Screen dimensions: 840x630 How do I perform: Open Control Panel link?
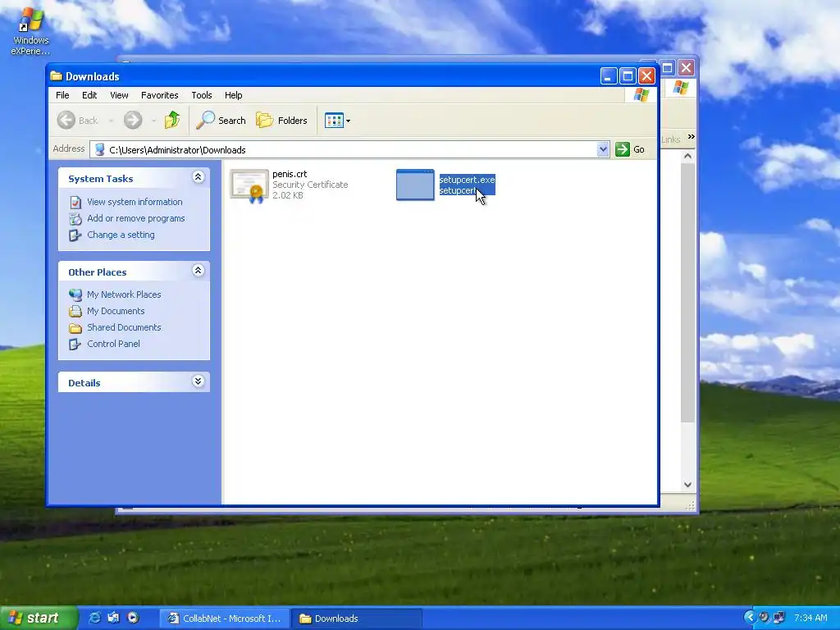tap(113, 344)
